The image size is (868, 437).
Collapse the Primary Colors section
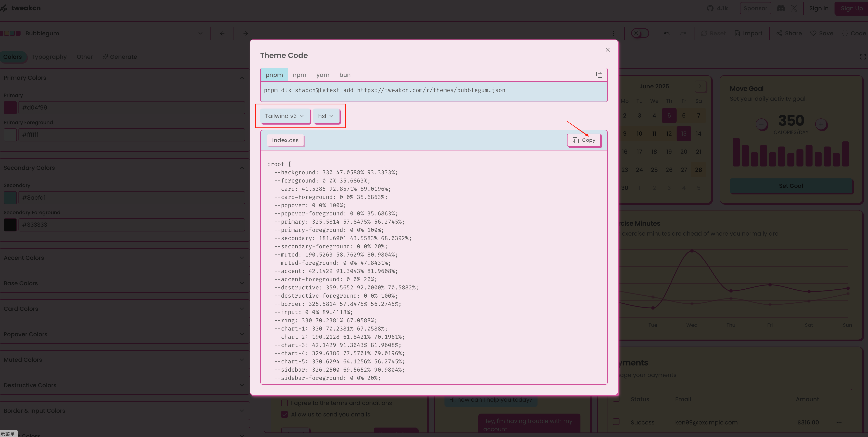coord(125,78)
